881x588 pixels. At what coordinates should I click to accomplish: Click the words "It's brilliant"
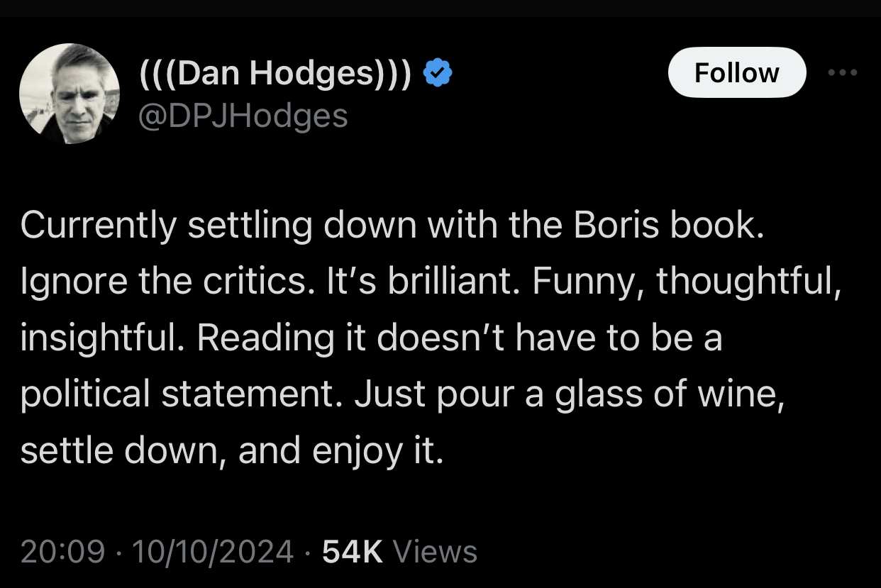click(447, 282)
